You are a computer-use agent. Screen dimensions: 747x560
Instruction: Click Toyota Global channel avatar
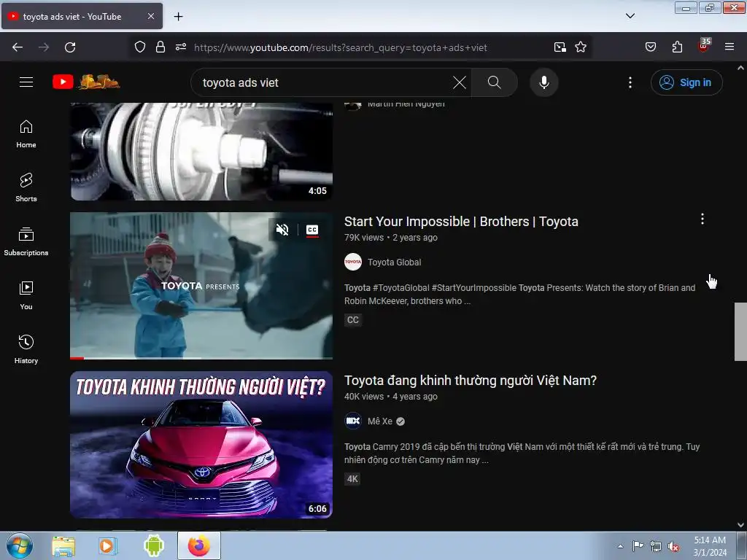coord(353,262)
